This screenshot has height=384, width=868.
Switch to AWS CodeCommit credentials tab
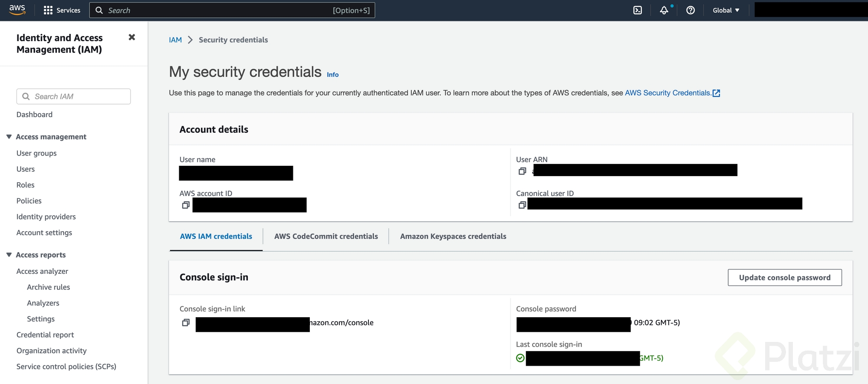coord(326,236)
